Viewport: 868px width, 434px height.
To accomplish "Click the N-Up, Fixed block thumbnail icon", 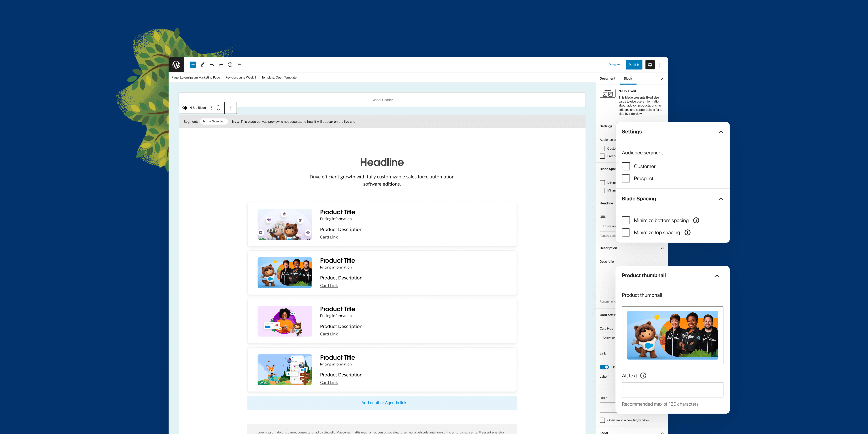I will (x=608, y=93).
